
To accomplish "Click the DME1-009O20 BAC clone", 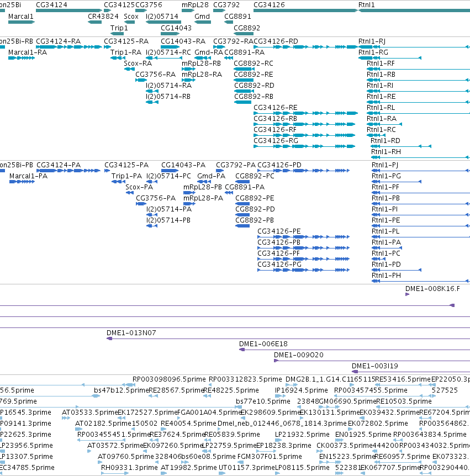I will point(372,361).
